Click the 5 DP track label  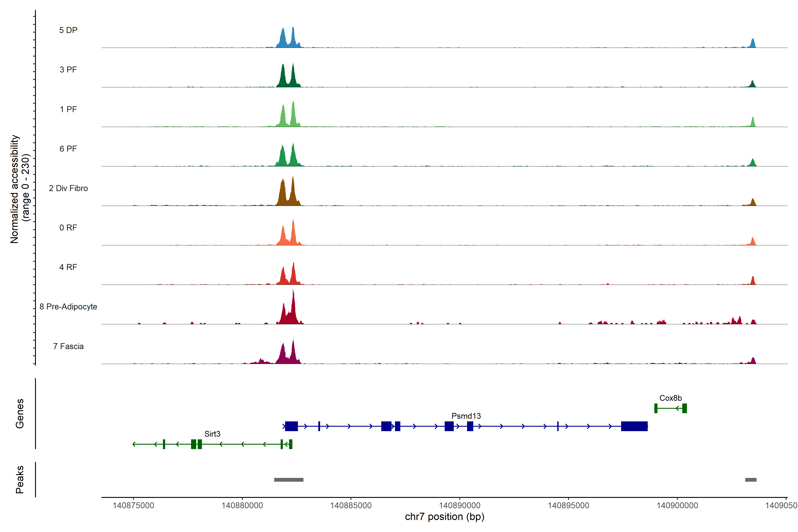pyautogui.click(x=68, y=30)
